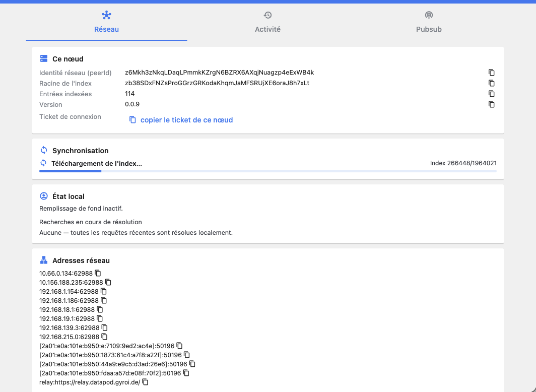536x392 pixels.
Task: Click the État local download icon
Action: pos(44,196)
